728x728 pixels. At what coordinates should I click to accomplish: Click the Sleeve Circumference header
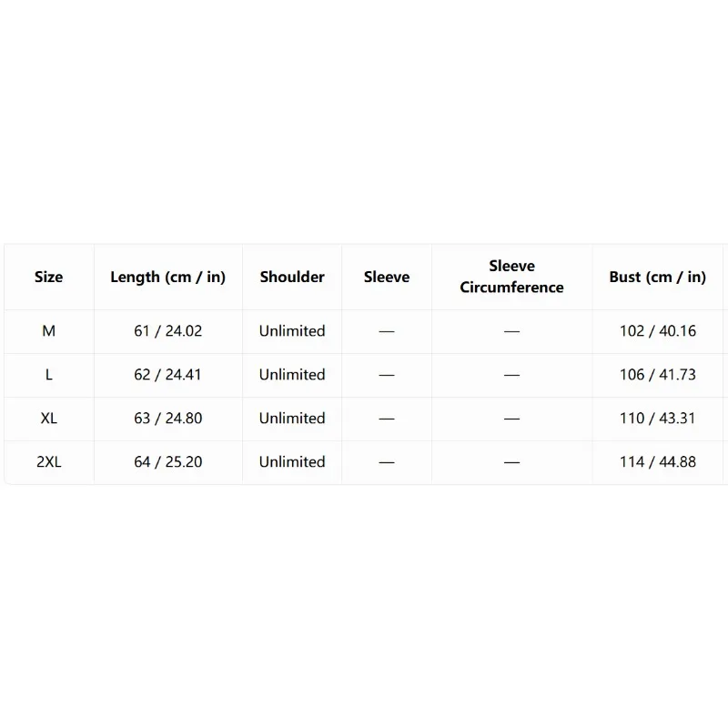[511, 277]
